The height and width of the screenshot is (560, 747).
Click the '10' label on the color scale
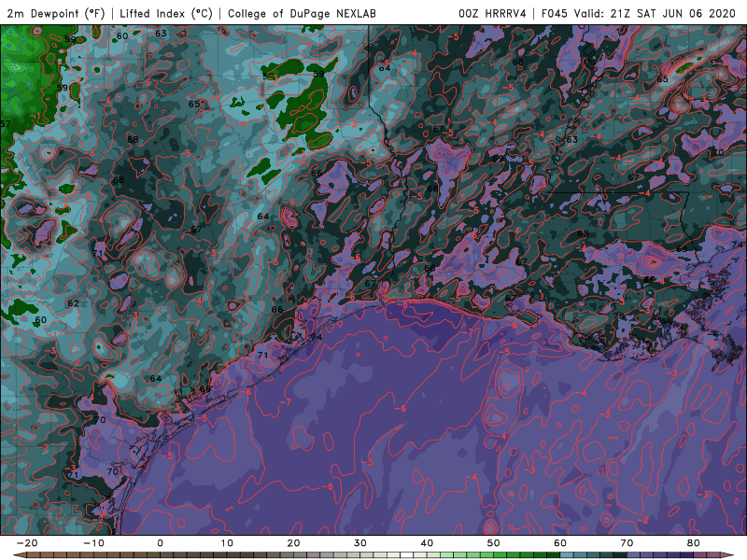[227, 543]
